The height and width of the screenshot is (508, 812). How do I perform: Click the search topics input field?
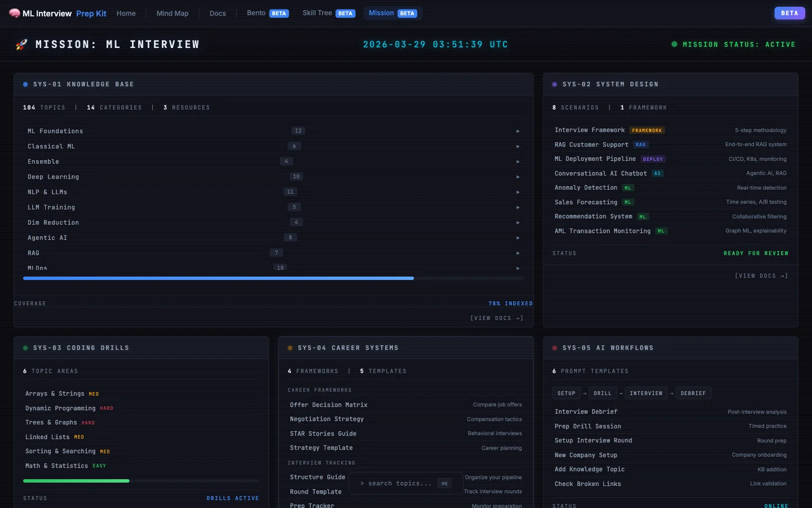coord(406,483)
